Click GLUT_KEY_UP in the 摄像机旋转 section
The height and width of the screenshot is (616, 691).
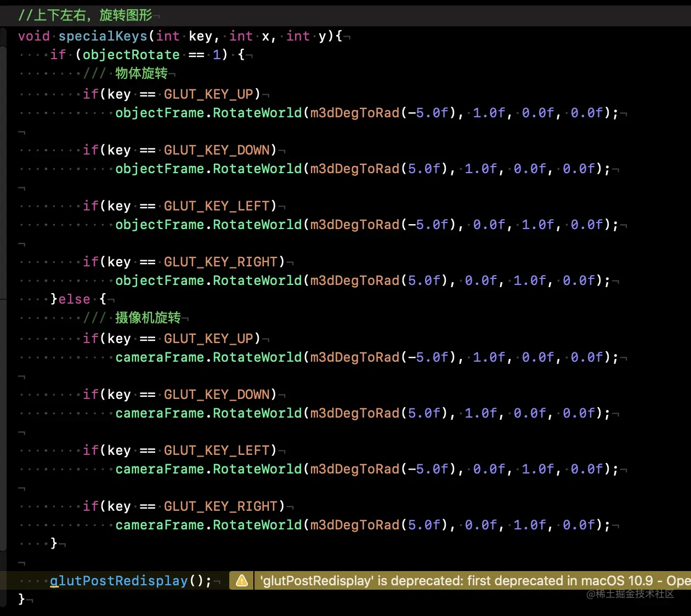point(208,339)
